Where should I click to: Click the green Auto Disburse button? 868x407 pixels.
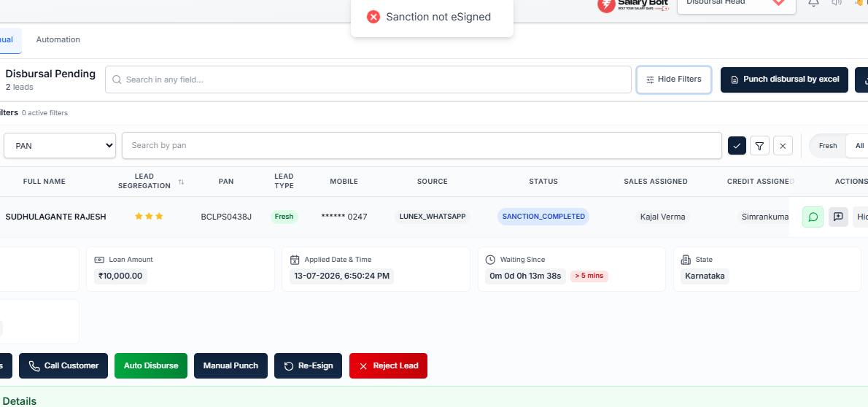coord(151,365)
